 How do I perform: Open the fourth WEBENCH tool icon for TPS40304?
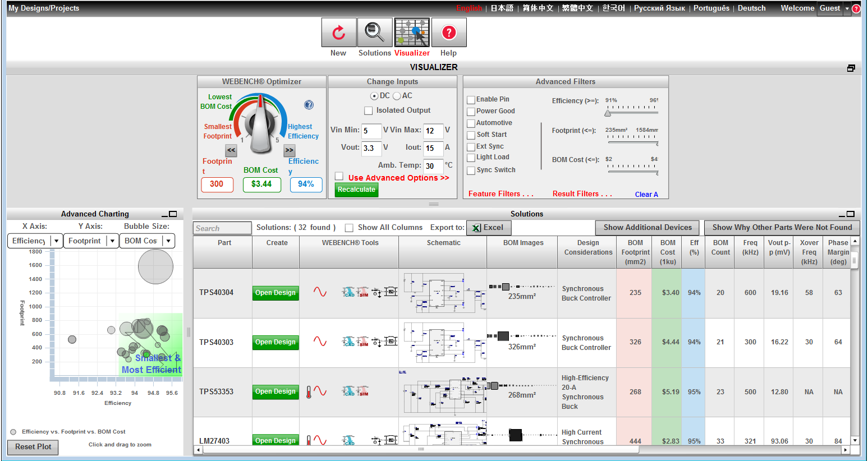[x=377, y=292]
